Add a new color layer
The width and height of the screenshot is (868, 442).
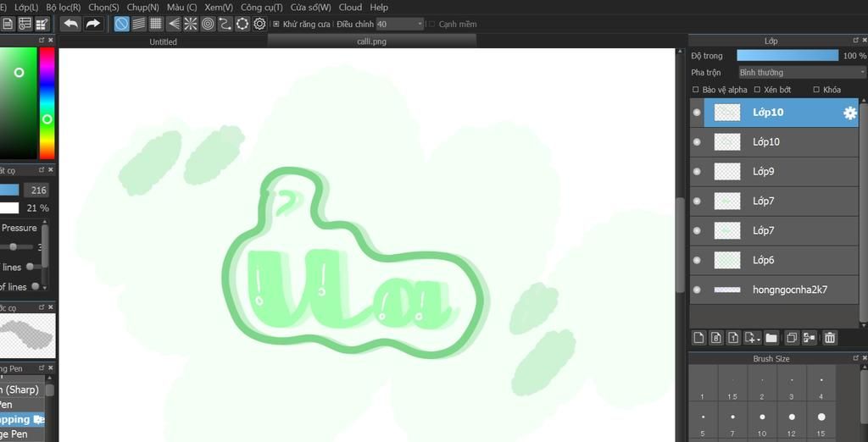click(698, 338)
